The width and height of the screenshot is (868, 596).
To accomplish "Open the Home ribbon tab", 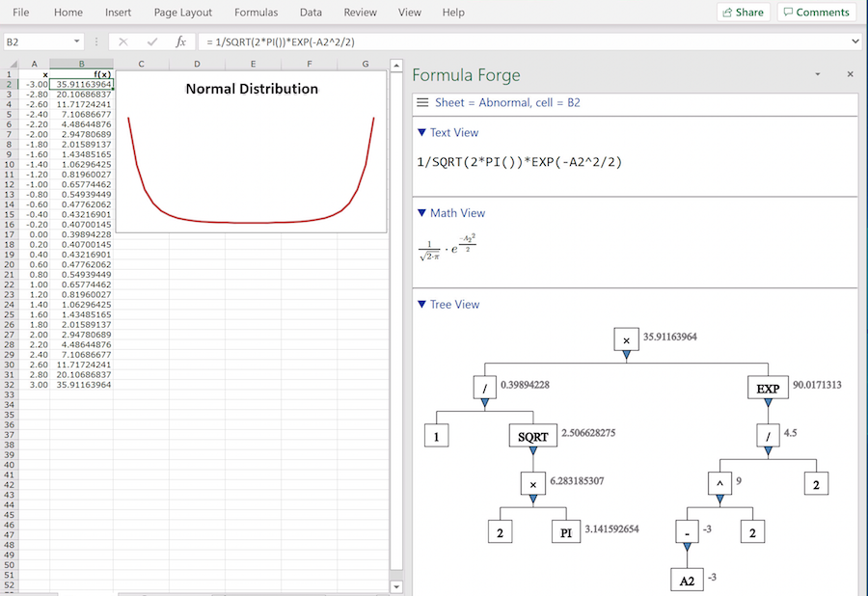I will point(68,13).
